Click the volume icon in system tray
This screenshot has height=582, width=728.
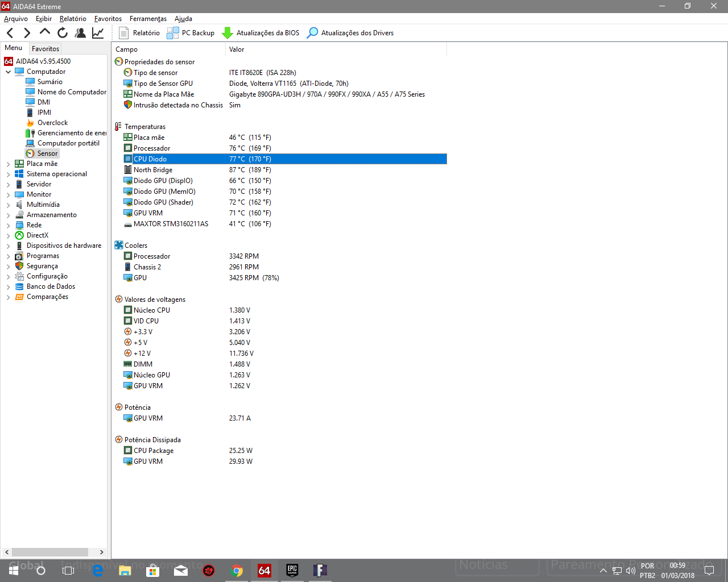pyautogui.click(x=630, y=571)
